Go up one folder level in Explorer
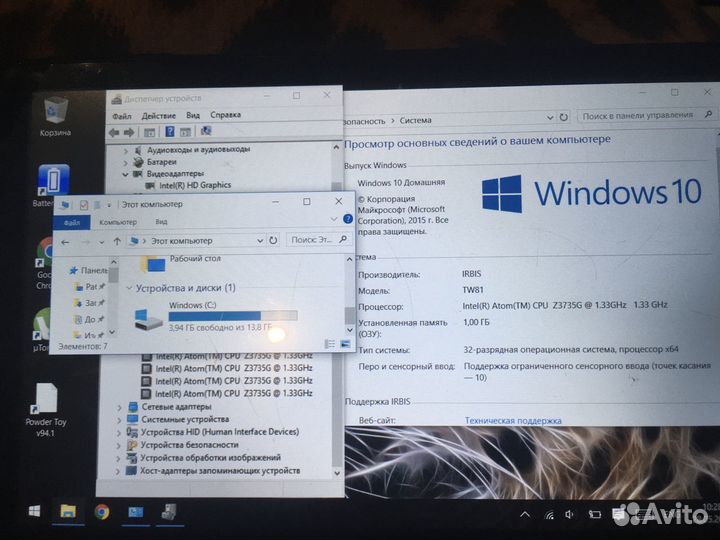 (x=117, y=242)
